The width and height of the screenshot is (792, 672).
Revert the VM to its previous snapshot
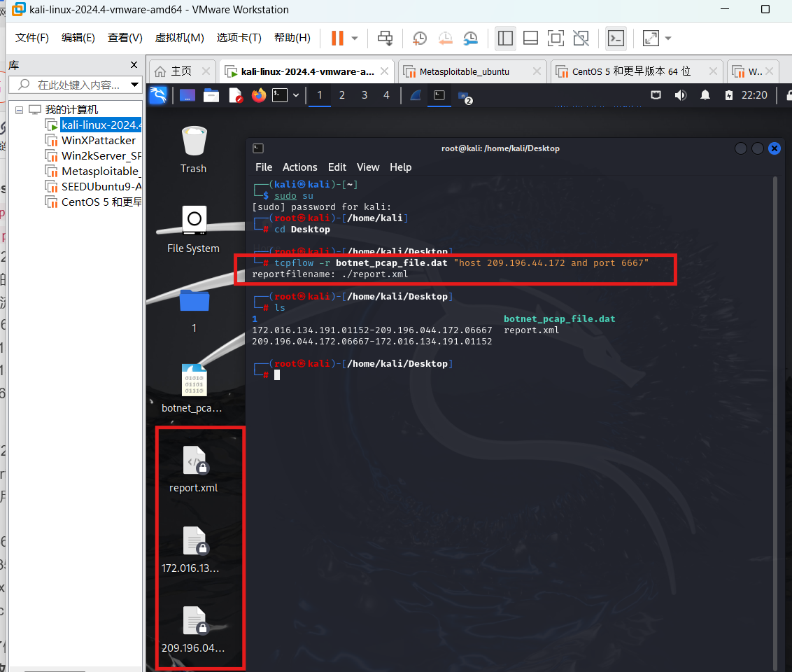[445, 38]
